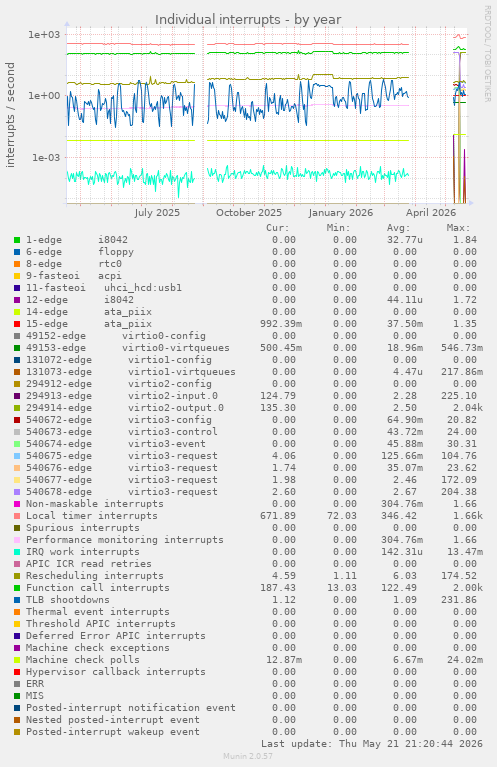Click the Max: column header
The image size is (497, 767).
458,228
